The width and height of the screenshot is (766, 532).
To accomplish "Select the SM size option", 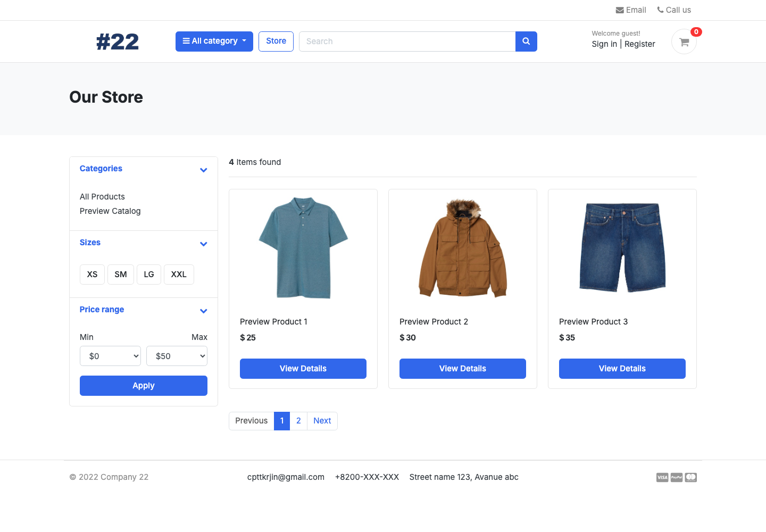I will pyautogui.click(x=121, y=275).
